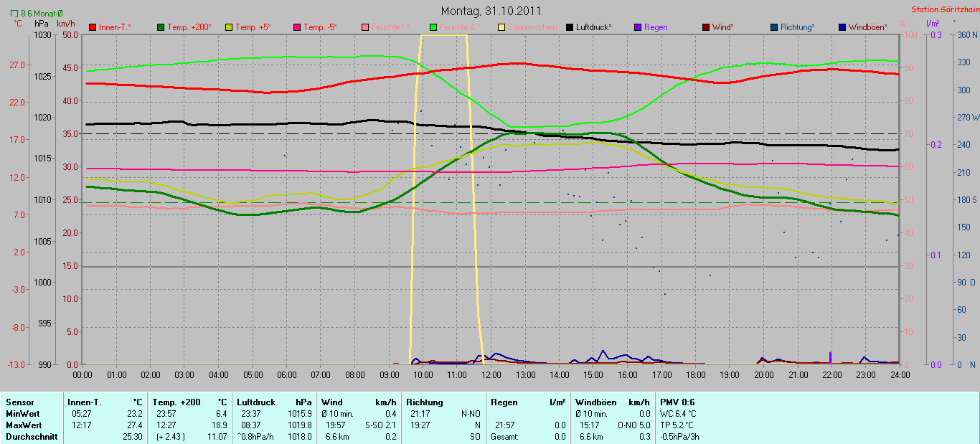Screen dimensions: 980x444
Task: Click the dark green Temp. +200 legend square
Action: click(x=161, y=27)
